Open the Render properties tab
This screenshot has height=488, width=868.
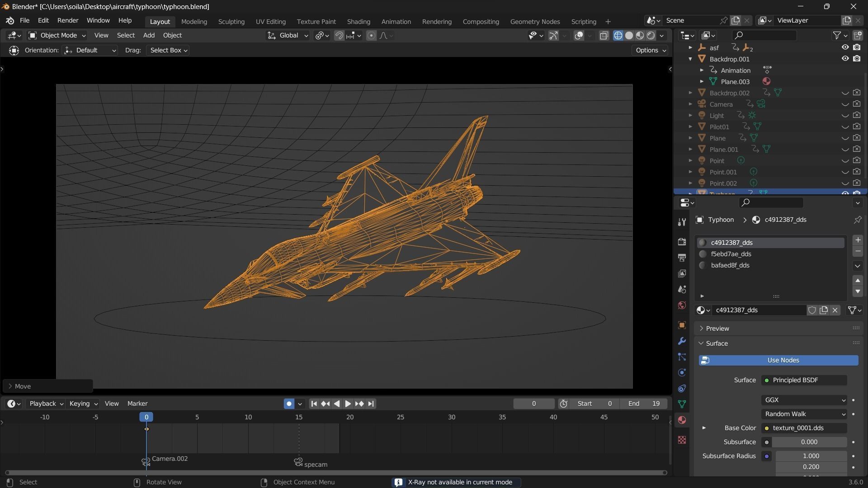click(x=682, y=242)
